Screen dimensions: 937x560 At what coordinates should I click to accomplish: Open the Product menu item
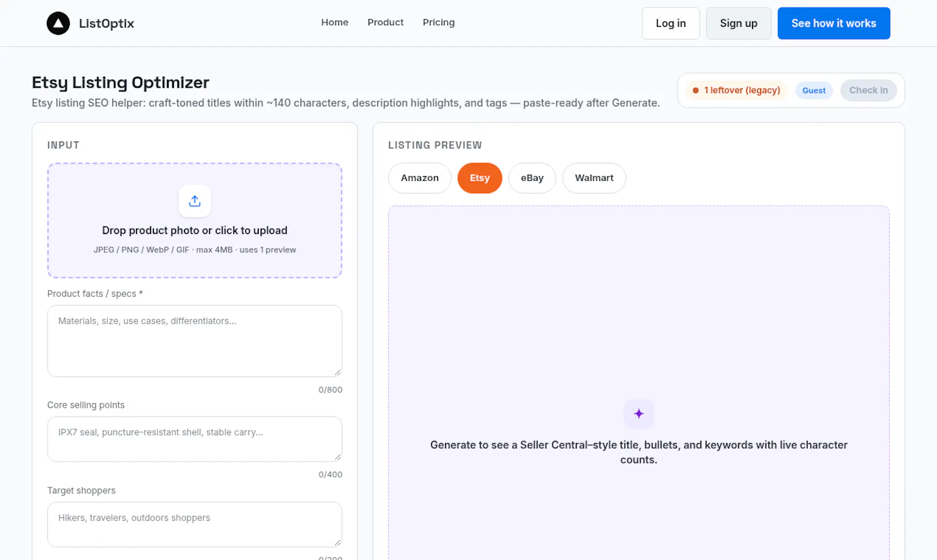point(385,22)
